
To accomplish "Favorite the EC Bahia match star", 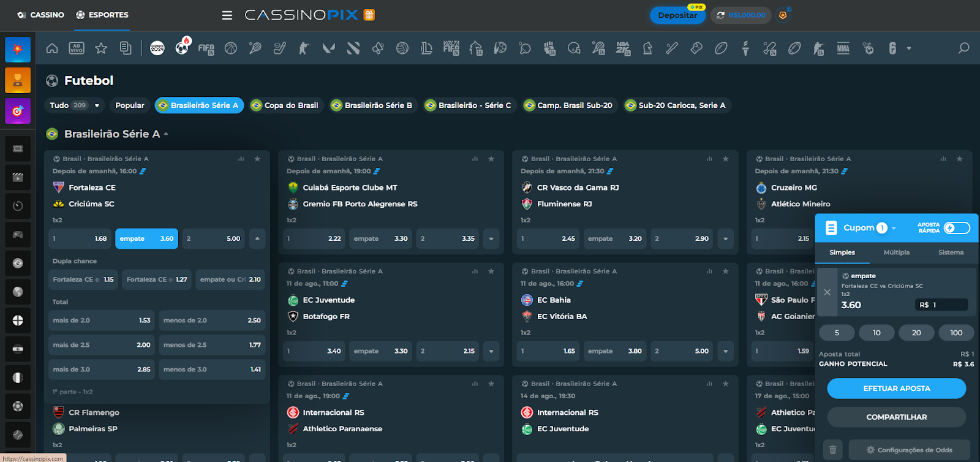I will click(726, 271).
